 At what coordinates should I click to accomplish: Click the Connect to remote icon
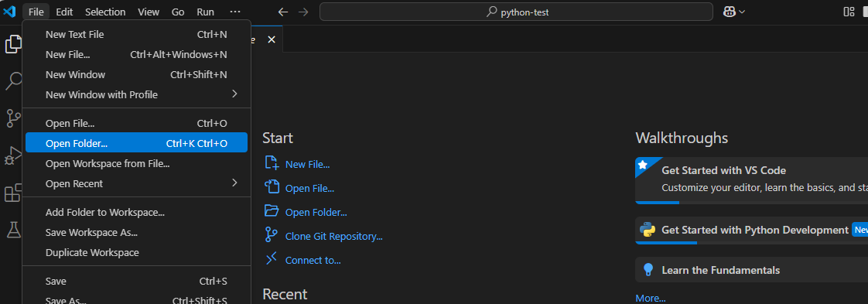pyautogui.click(x=272, y=258)
